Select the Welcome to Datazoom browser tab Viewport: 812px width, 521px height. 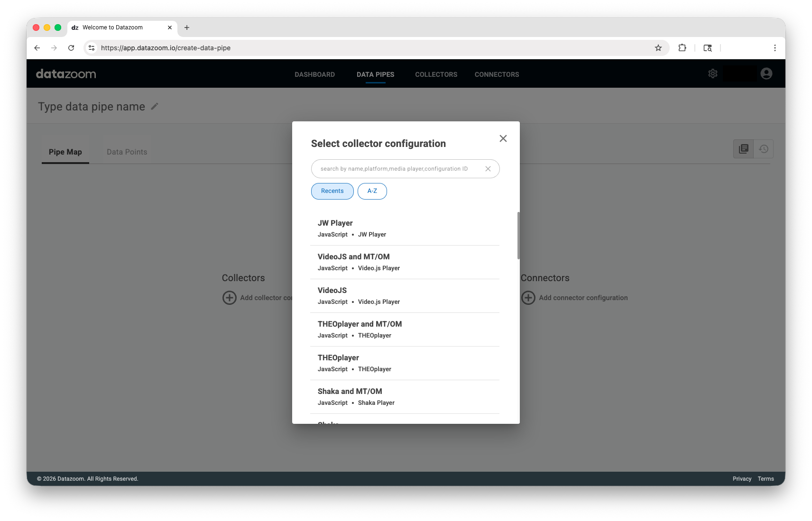click(122, 27)
